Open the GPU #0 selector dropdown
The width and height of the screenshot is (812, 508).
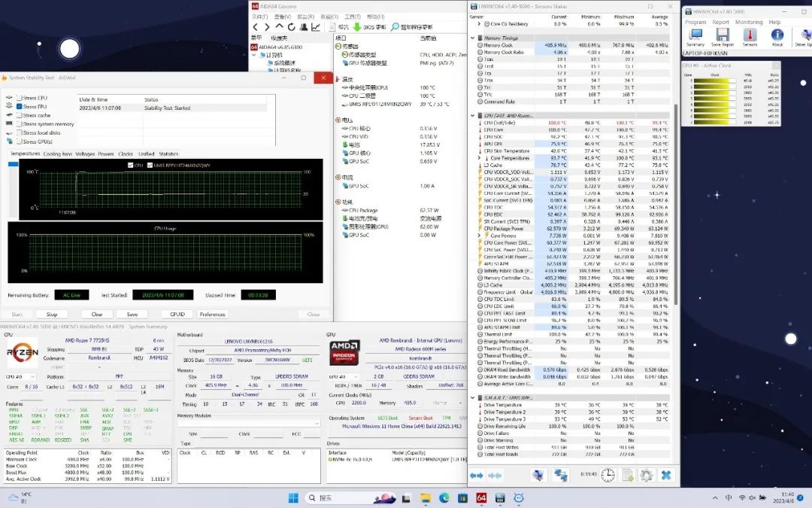(x=344, y=376)
